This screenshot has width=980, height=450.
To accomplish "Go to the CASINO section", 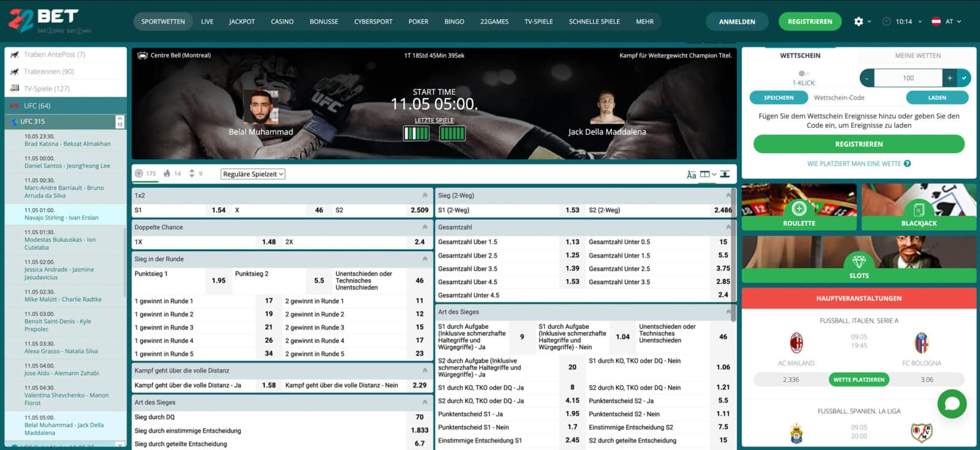I will 282,21.
